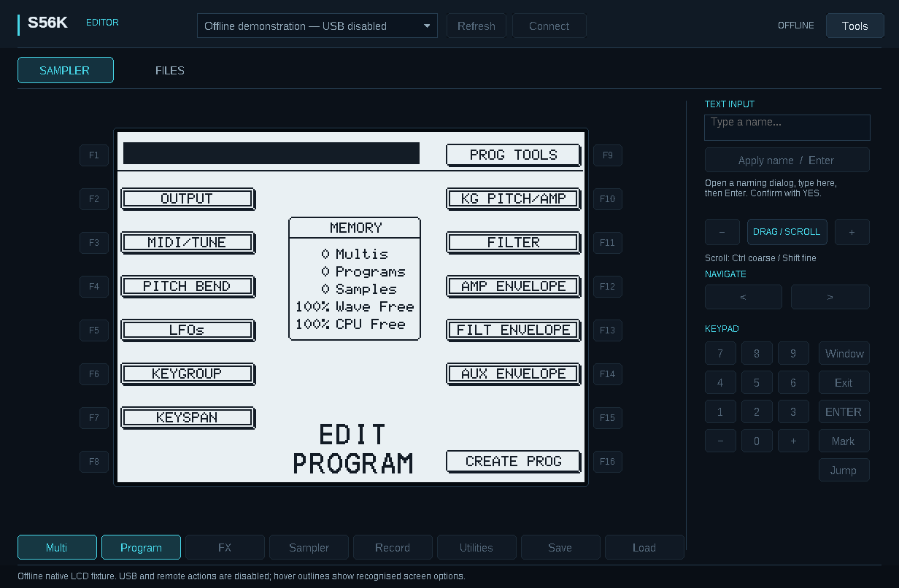
Task: Open the Load mode
Action: tap(644, 547)
